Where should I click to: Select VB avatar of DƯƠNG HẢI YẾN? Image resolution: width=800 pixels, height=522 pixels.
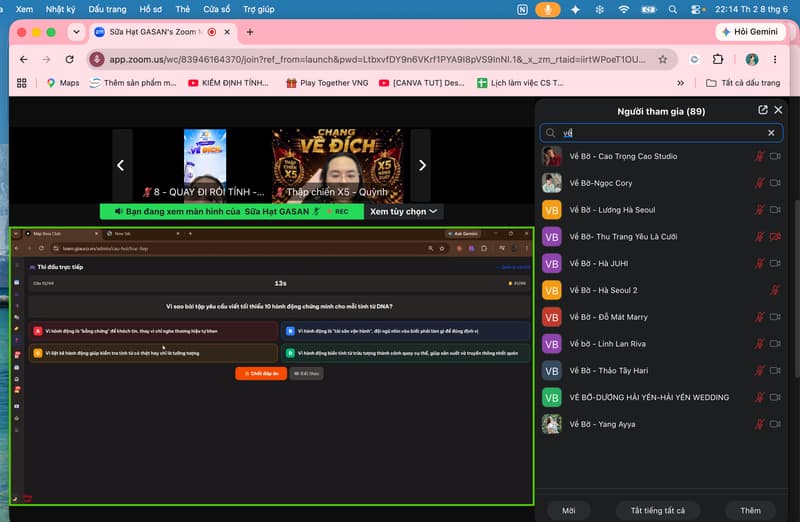552,397
